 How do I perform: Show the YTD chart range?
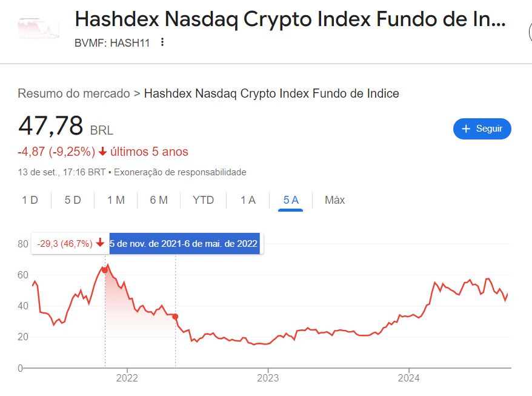203,200
